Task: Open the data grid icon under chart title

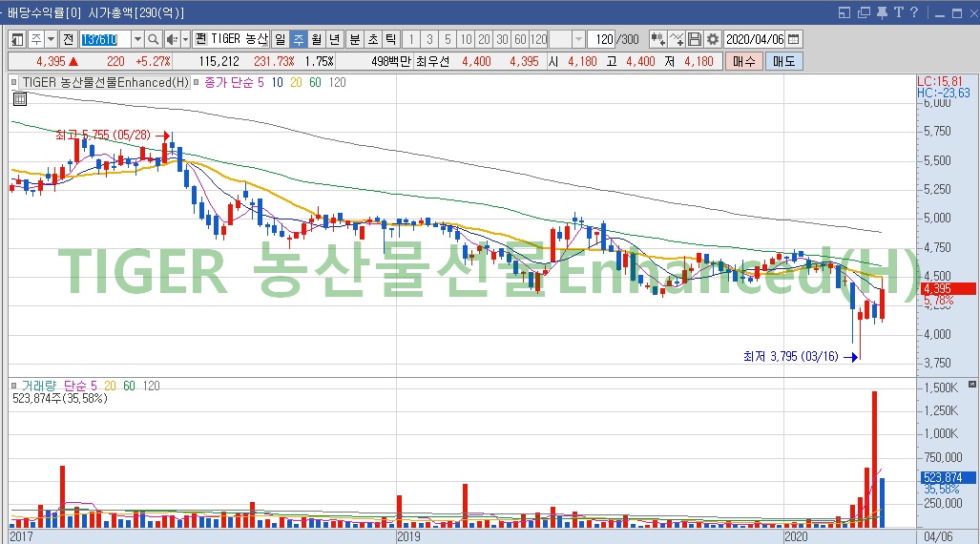Action: click(x=19, y=99)
